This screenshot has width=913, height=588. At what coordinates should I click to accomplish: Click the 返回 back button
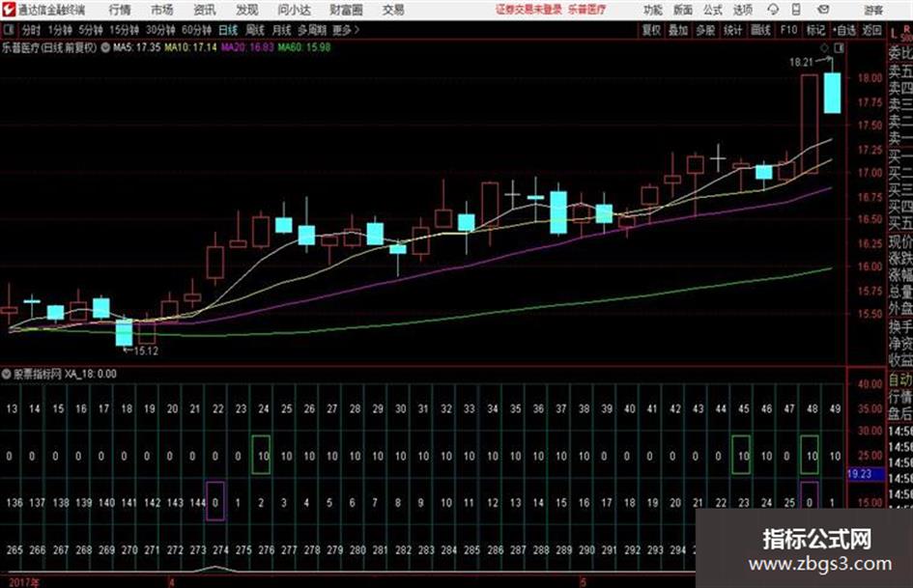pyautogui.click(x=871, y=30)
